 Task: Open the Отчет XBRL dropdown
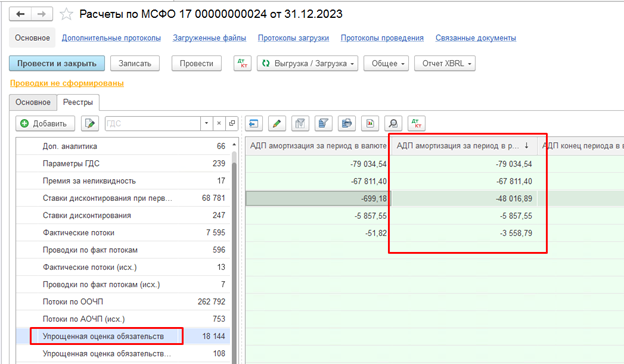click(x=445, y=63)
